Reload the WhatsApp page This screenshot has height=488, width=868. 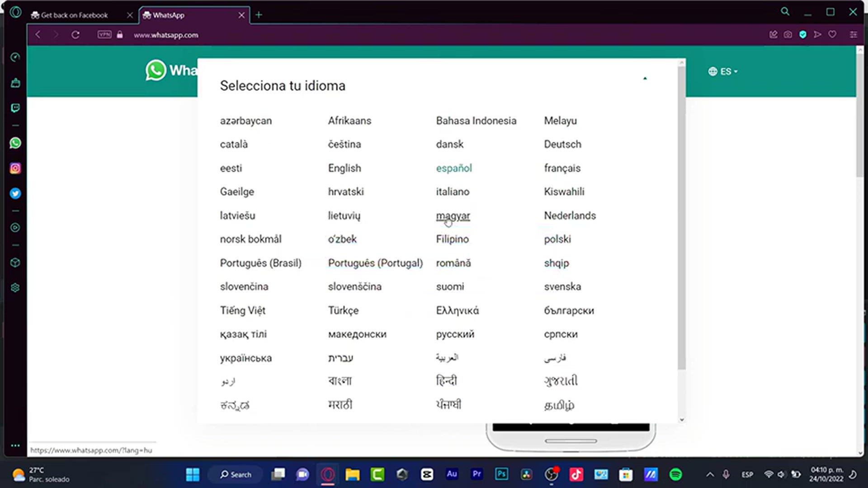tap(75, 35)
